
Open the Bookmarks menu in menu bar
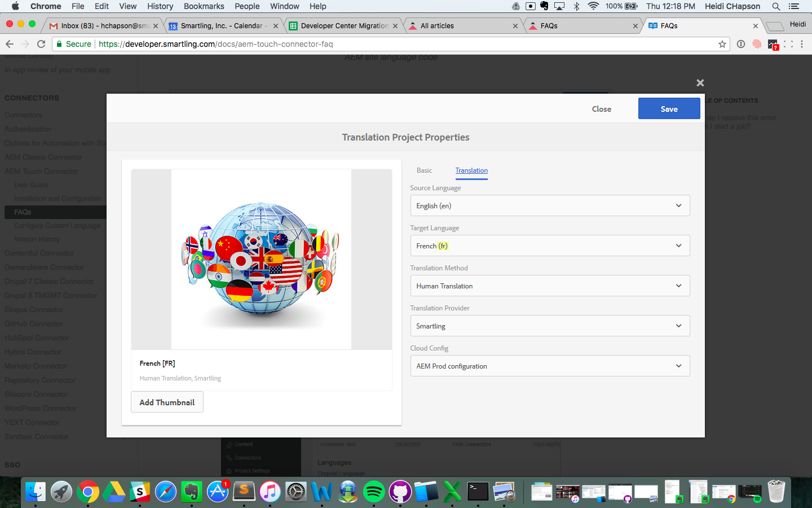pyautogui.click(x=204, y=6)
